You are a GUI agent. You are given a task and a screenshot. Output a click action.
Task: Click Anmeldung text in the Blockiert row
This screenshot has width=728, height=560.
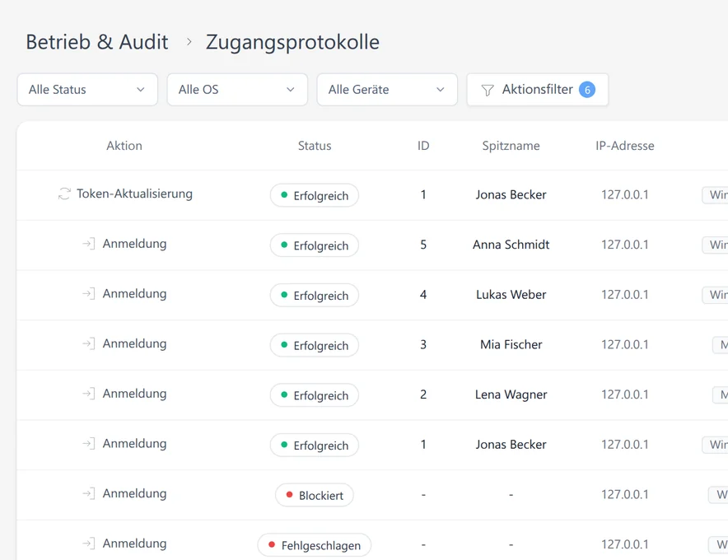[x=134, y=493]
